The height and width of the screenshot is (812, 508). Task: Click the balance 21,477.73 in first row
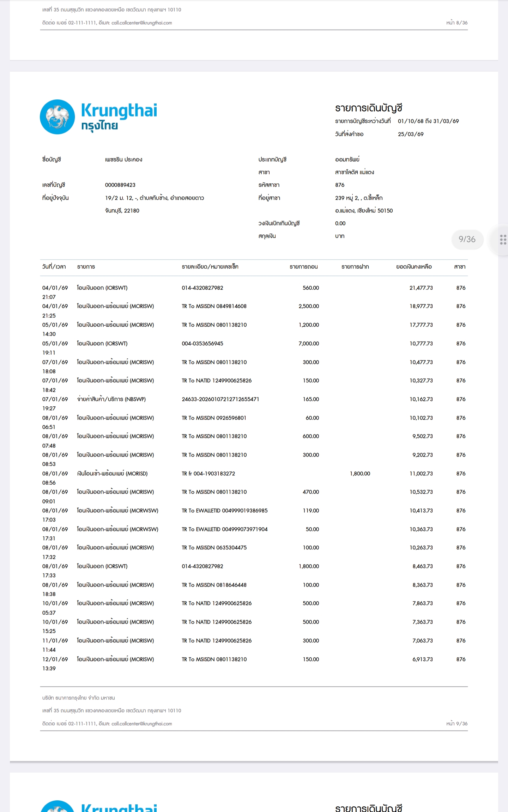(x=421, y=288)
